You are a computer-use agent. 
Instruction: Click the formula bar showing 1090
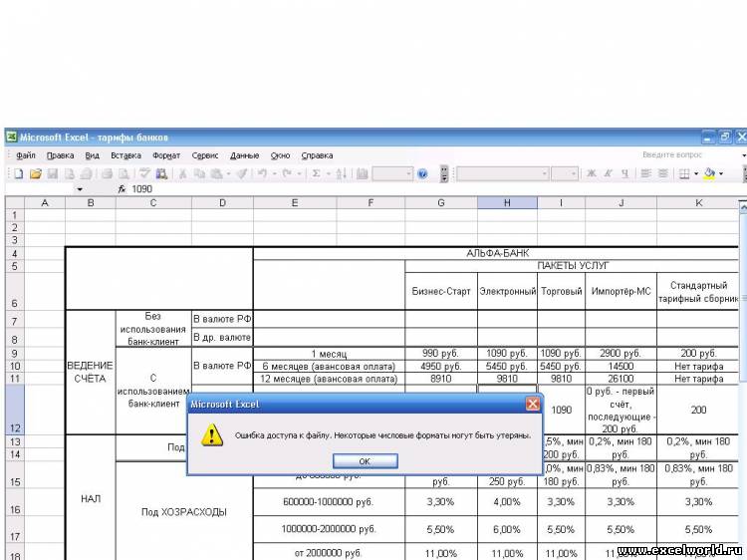436,189
